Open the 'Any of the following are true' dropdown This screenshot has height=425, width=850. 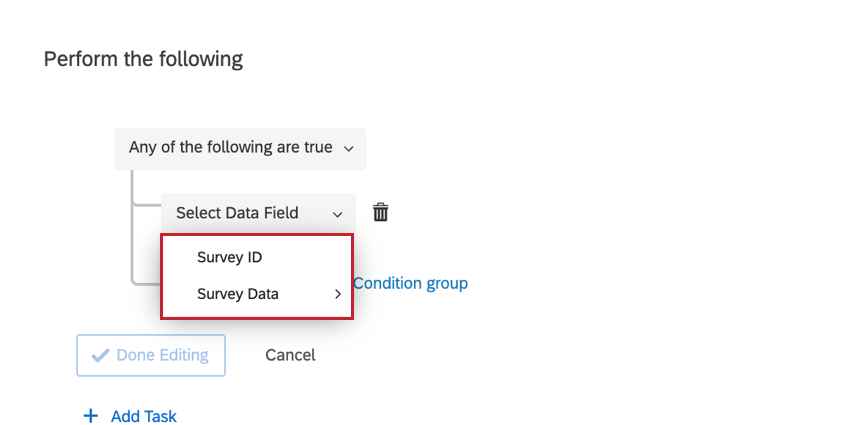pyautogui.click(x=240, y=149)
